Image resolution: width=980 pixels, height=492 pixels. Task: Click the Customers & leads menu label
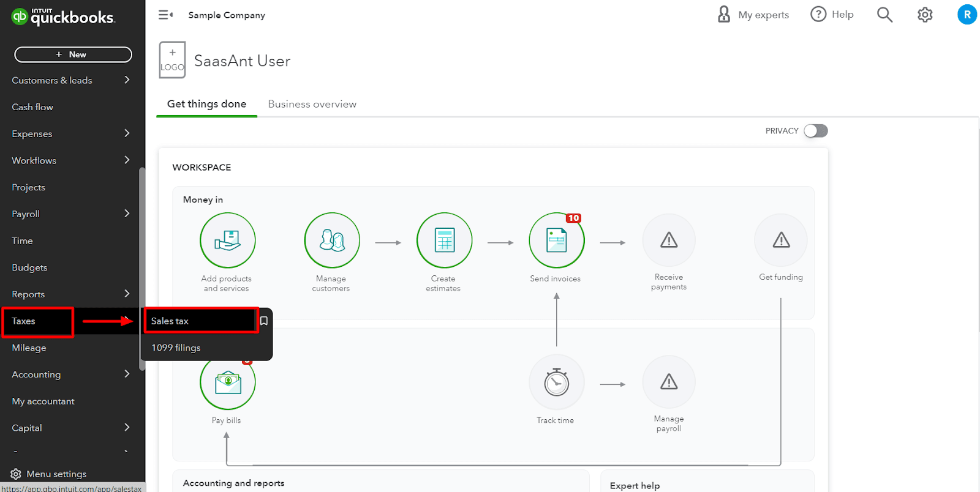[x=52, y=80]
